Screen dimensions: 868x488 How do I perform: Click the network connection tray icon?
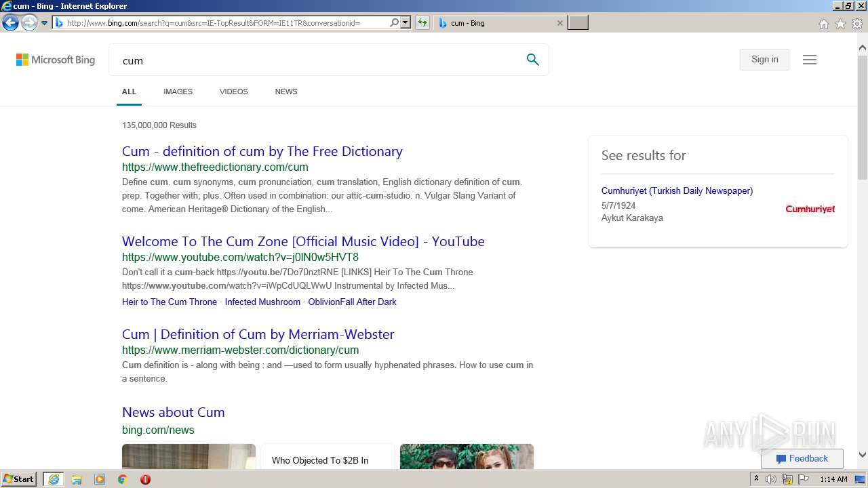[x=787, y=479]
